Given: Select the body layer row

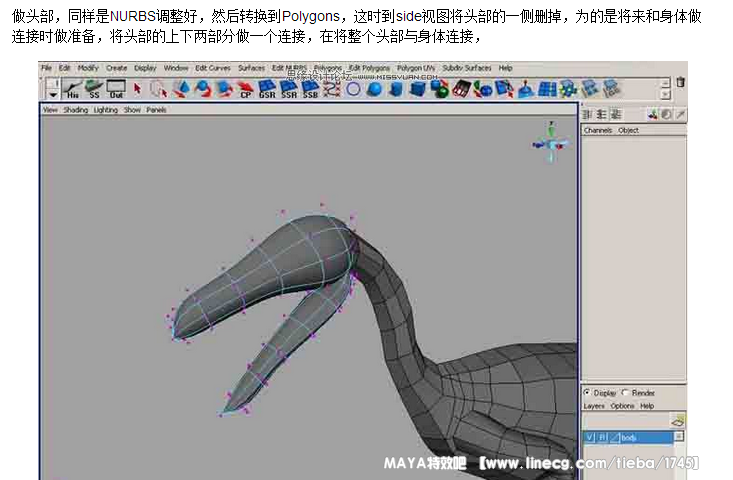Looking at the screenshot, I should click(629, 437).
